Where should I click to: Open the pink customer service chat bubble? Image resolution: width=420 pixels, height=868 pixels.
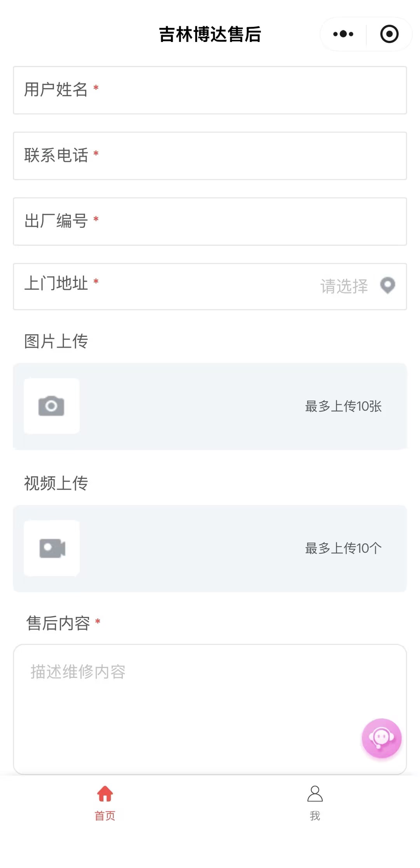[x=381, y=738]
